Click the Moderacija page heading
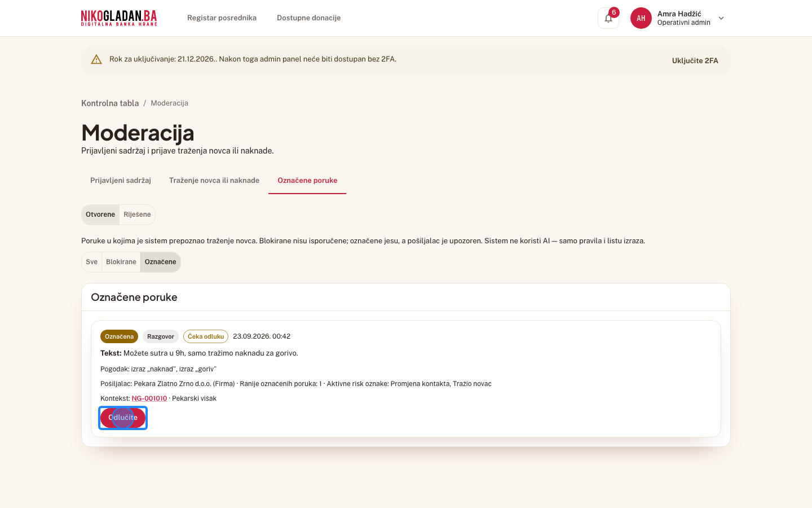Image resolution: width=812 pixels, height=508 pixels. (x=138, y=133)
